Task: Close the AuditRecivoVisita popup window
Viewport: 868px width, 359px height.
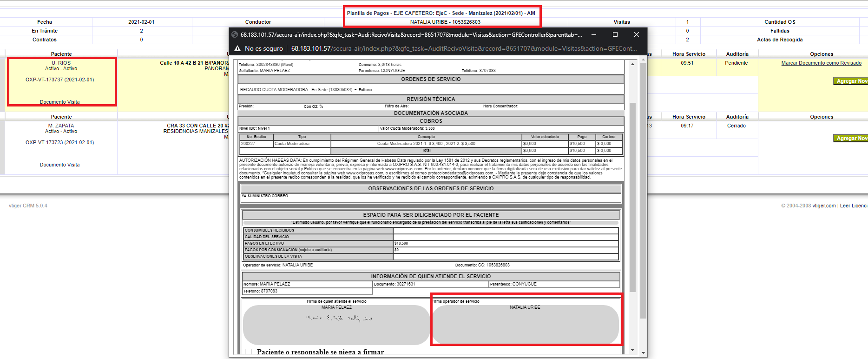Action: pyautogui.click(x=637, y=34)
